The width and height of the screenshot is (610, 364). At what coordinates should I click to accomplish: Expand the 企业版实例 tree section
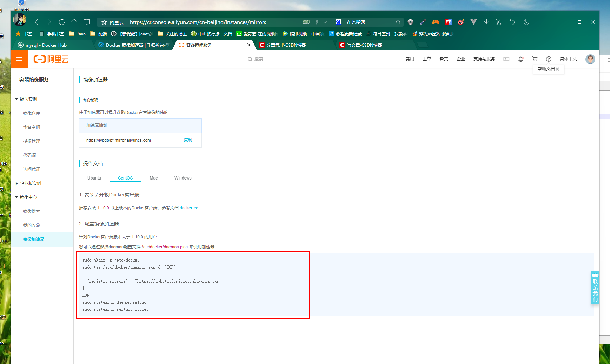pyautogui.click(x=16, y=183)
